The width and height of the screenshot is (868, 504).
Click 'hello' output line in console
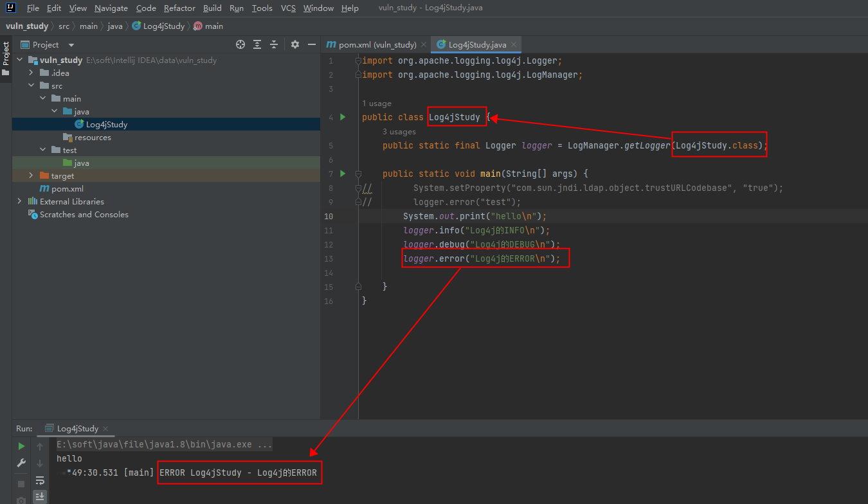(69, 459)
